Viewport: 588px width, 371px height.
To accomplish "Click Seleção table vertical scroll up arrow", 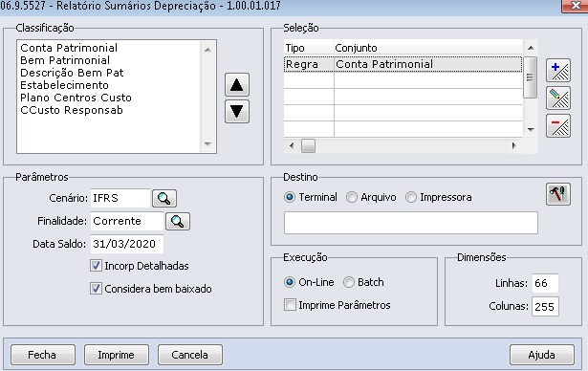I will [531, 48].
